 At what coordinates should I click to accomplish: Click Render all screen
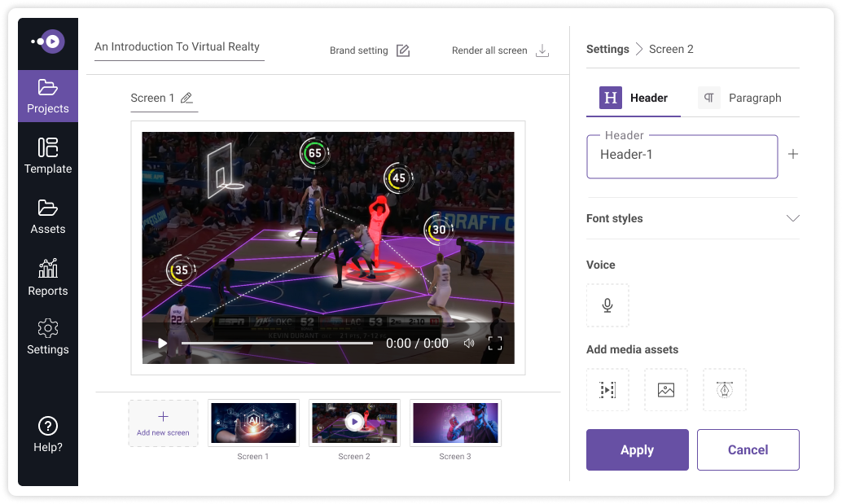pos(489,50)
